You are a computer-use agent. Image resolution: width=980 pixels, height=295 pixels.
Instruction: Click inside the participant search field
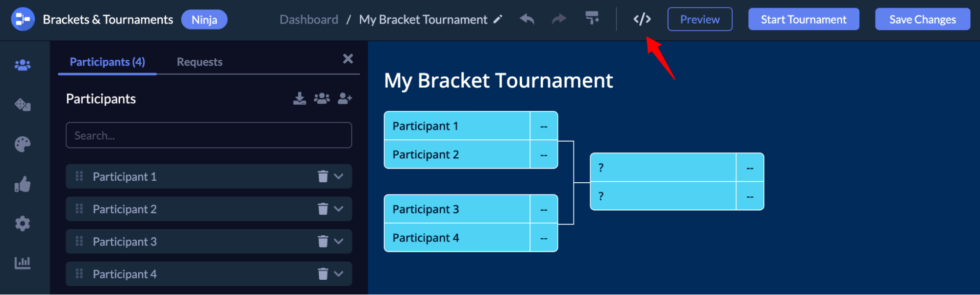[x=208, y=135]
